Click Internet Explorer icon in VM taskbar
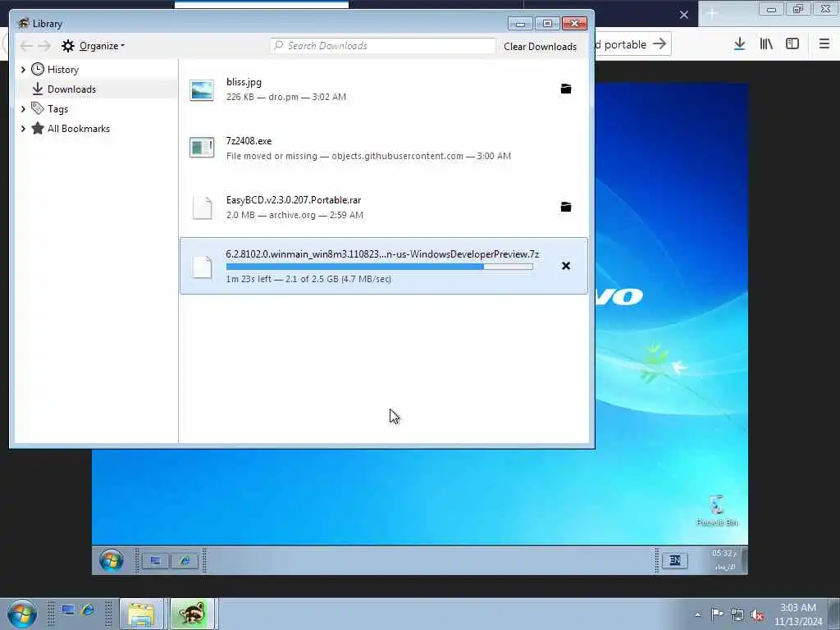 185,560
